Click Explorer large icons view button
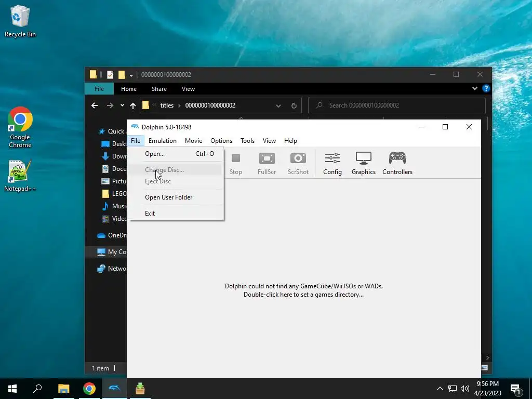The image size is (532, 399). 485,367
